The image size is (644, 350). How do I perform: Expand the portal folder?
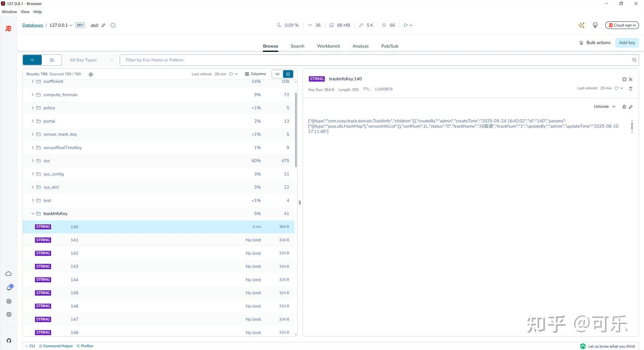click(x=33, y=121)
